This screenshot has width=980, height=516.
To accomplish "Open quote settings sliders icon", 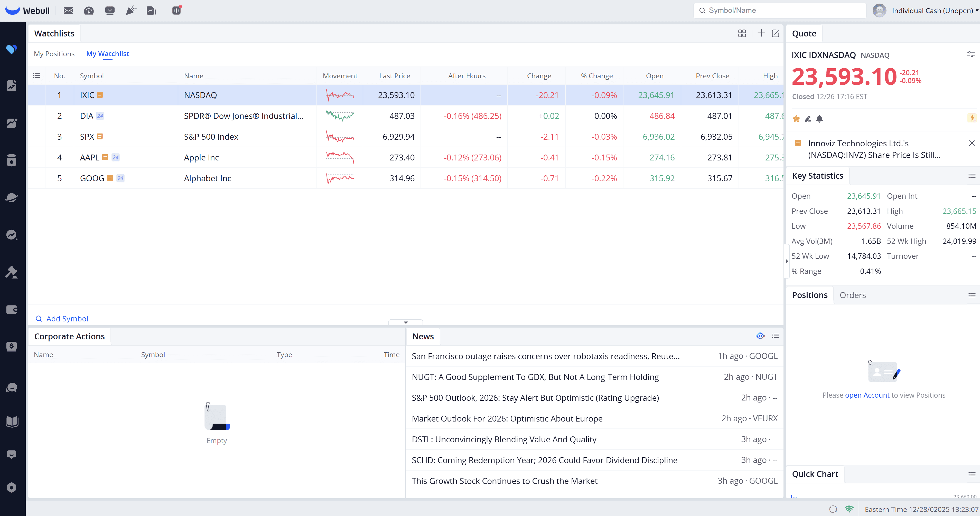I will [970, 54].
